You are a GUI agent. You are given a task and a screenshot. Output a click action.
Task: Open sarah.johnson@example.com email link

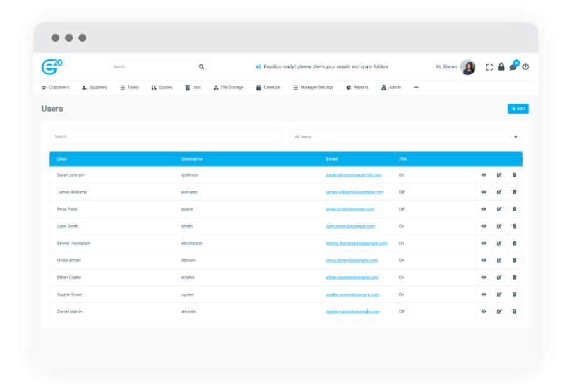pyautogui.click(x=353, y=175)
